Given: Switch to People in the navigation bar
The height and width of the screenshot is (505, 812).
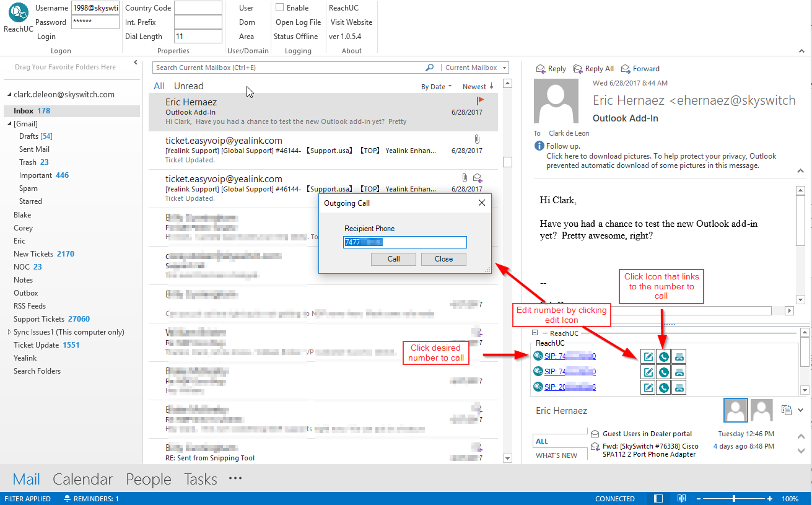Looking at the screenshot, I should (x=149, y=479).
